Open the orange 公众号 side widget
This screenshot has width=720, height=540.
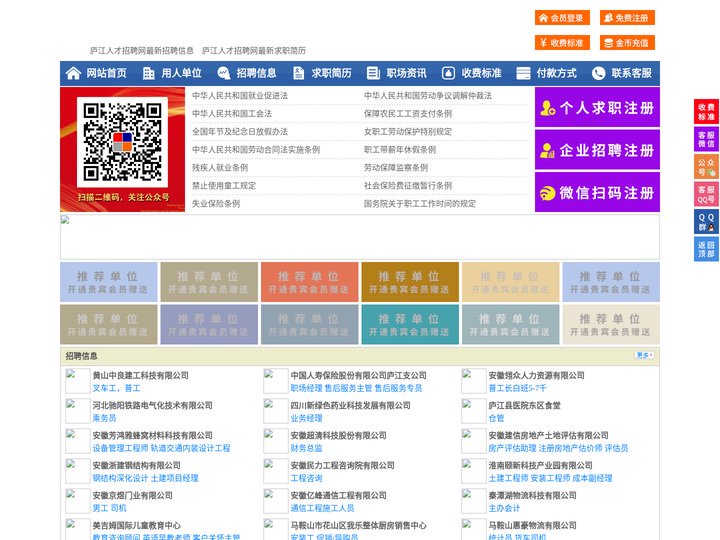tap(706, 167)
